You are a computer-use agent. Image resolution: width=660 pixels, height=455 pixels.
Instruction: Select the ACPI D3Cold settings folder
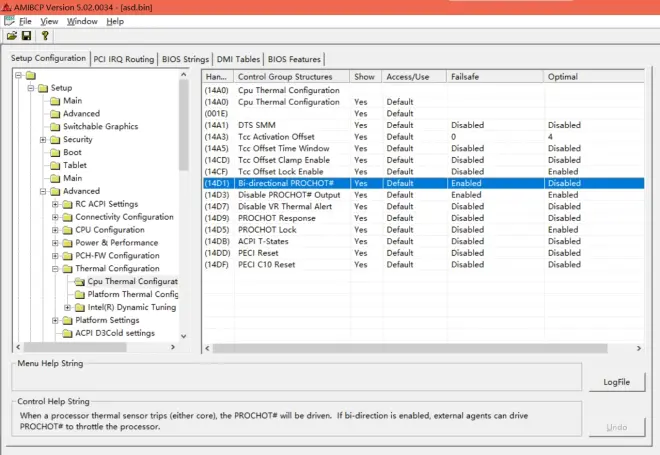(x=115, y=333)
